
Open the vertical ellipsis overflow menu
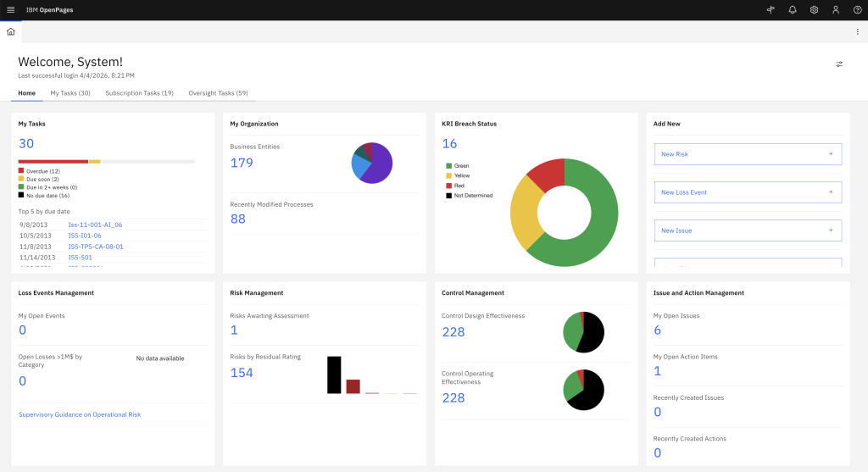pyautogui.click(x=858, y=31)
